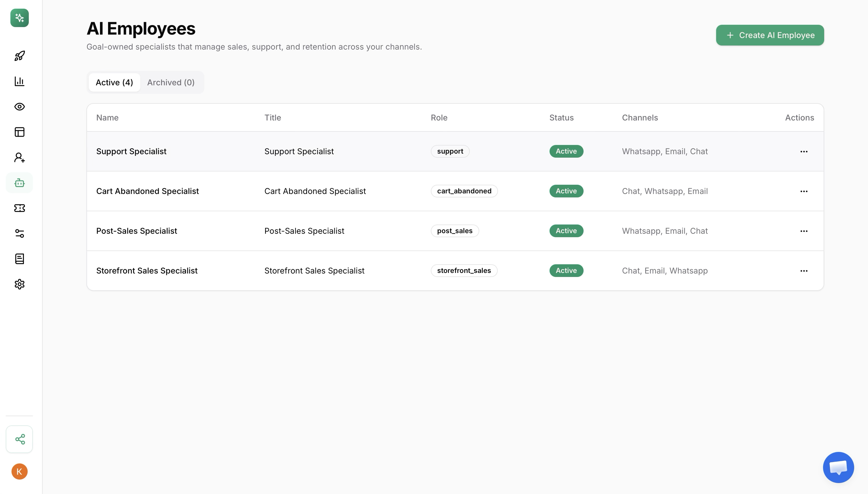Open the eye view icon in sidebar

click(19, 107)
